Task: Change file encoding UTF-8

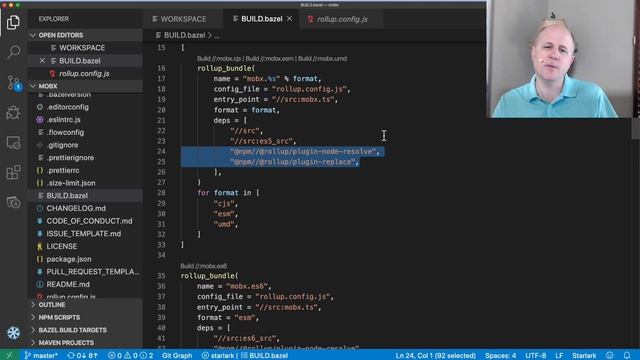Action: (x=536, y=356)
